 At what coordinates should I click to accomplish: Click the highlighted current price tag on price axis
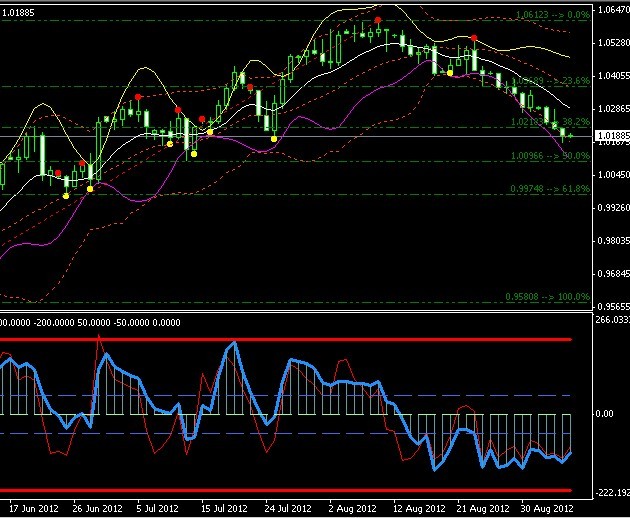[613, 135]
